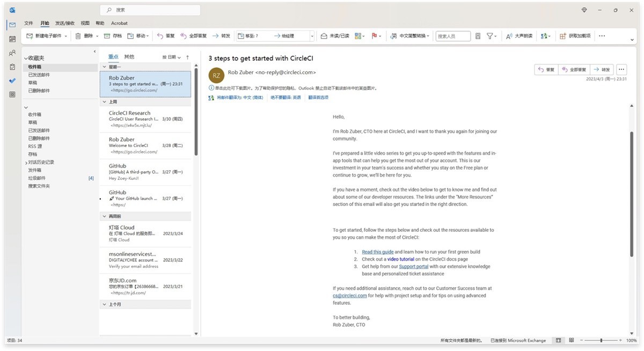Click the zoom in plus button
This screenshot has width=644, height=351.
(x=621, y=340)
